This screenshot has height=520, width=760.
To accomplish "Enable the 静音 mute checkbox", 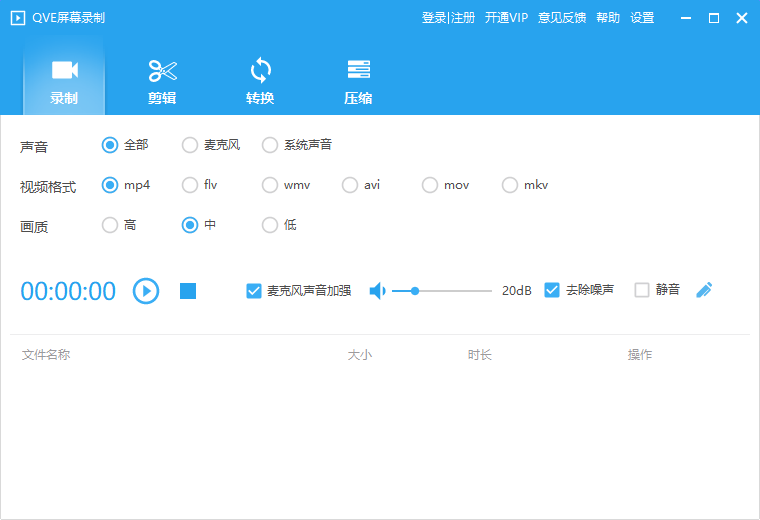I will [642, 290].
